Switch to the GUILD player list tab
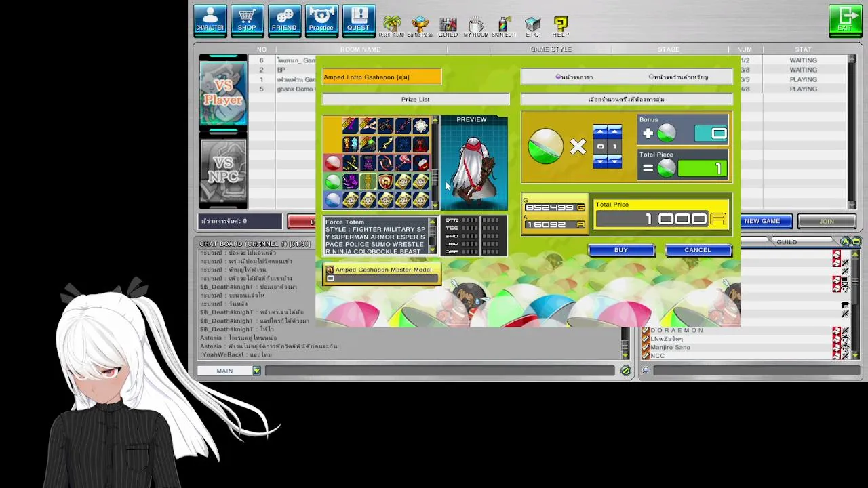This screenshot has height=488, width=868. (787, 242)
